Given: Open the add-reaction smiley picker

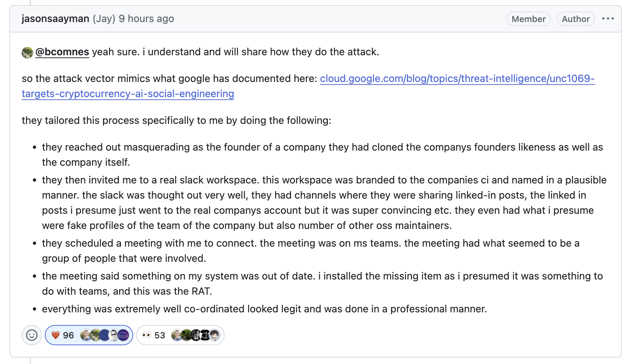Looking at the screenshot, I should [x=32, y=335].
